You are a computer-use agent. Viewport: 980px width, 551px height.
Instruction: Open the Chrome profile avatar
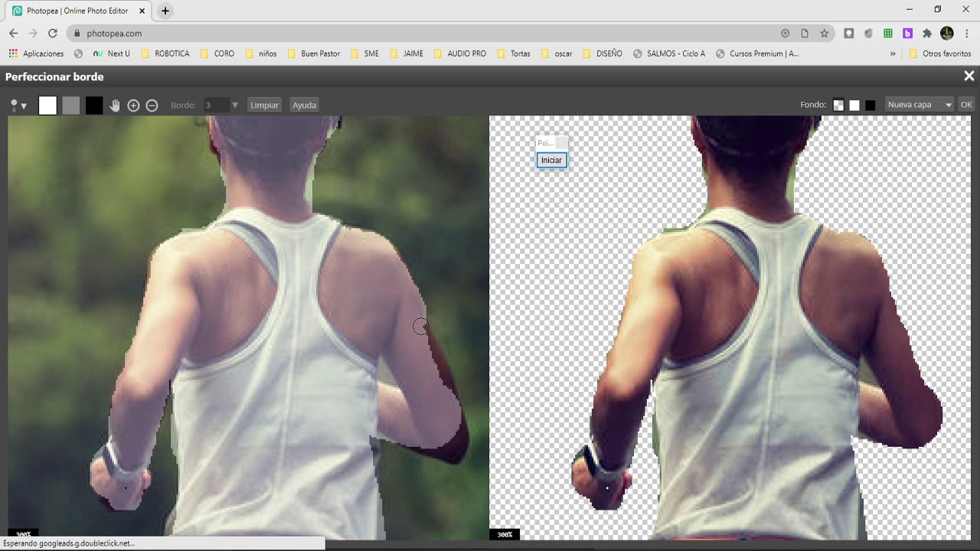click(x=947, y=34)
